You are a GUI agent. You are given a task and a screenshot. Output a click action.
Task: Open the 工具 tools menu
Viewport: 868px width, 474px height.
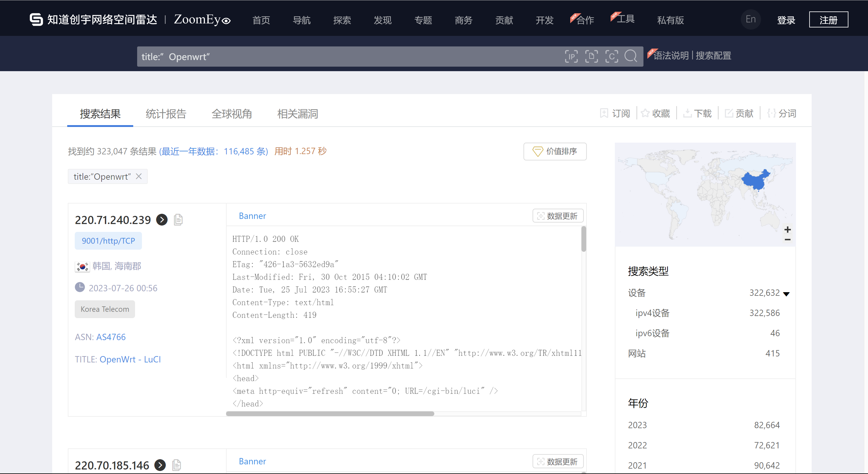pyautogui.click(x=625, y=19)
